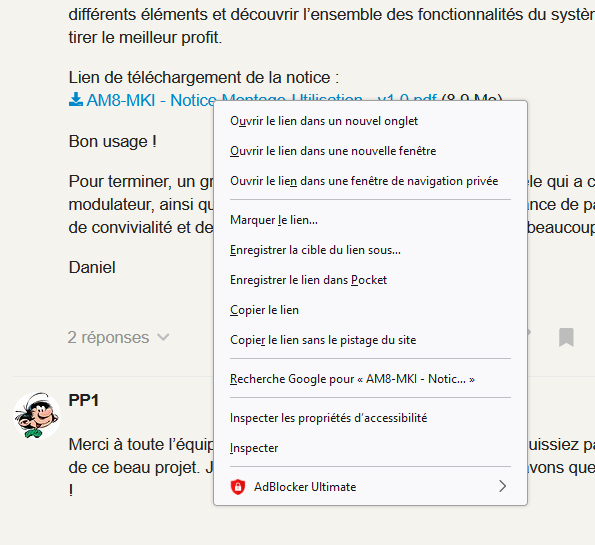Expand the 2 réponses replies chevron
The height and width of the screenshot is (545, 595).
163,337
